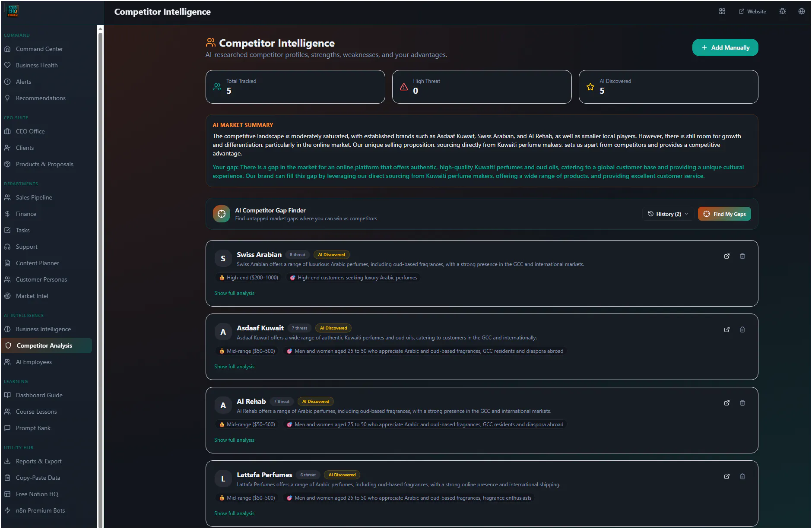Open Dashboard Guide
The width and height of the screenshot is (812, 529).
[x=47, y=395]
